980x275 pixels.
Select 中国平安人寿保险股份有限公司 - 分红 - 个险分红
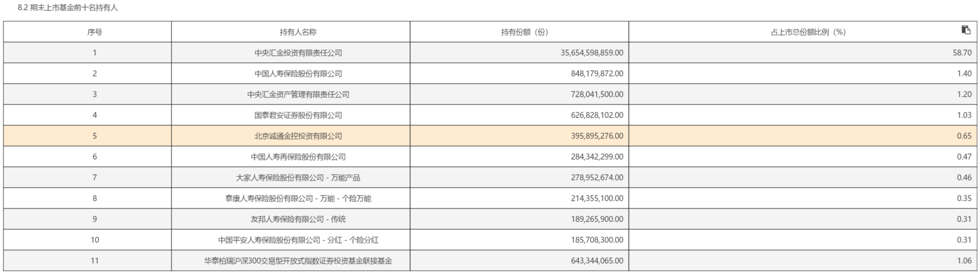pyautogui.click(x=298, y=240)
